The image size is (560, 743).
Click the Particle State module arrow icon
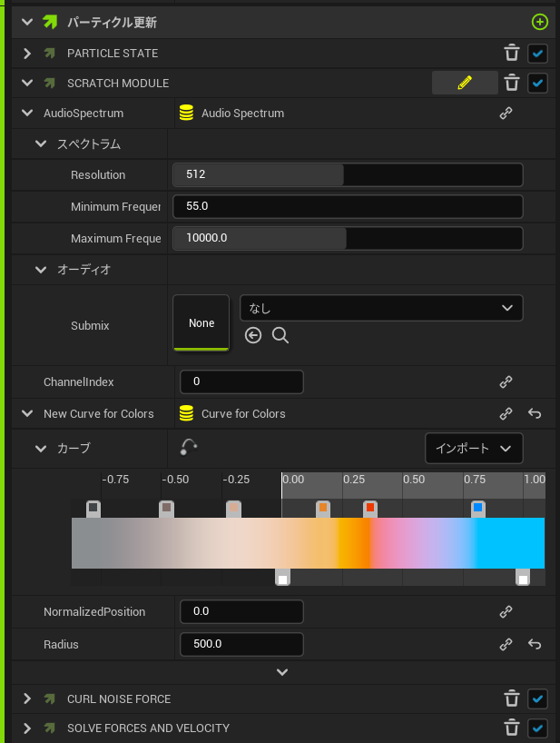tap(50, 53)
